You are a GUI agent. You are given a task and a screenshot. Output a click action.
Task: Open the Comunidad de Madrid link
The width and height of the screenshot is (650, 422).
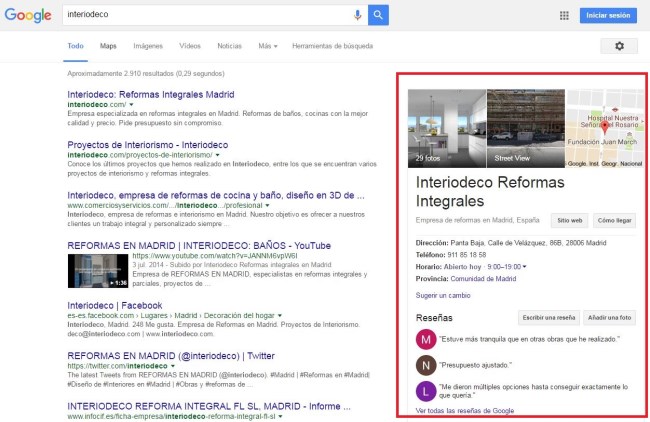pos(483,279)
